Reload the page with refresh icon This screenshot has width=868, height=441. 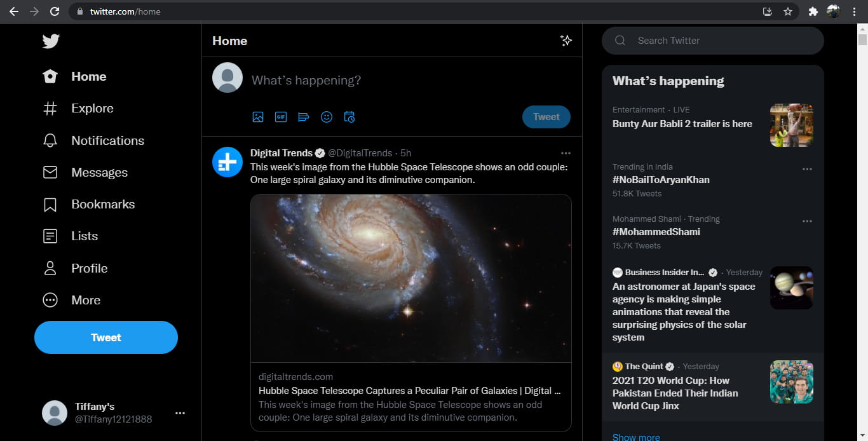(x=55, y=11)
